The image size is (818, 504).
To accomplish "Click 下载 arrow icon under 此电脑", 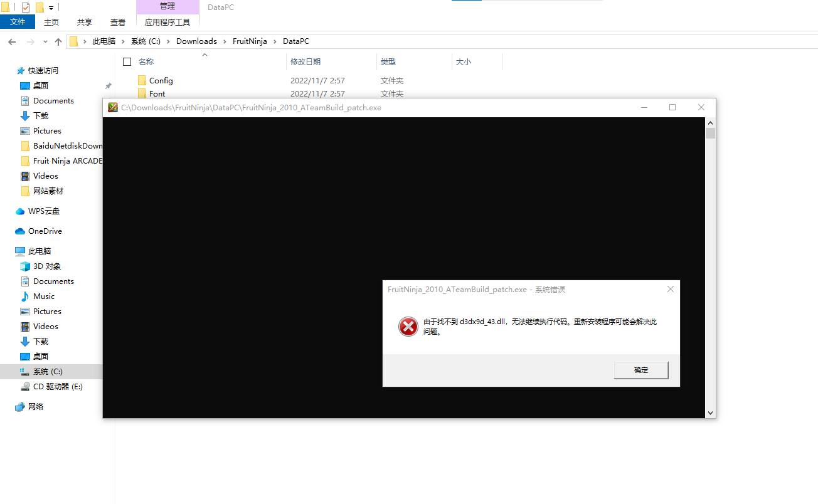I will pos(25,342).
